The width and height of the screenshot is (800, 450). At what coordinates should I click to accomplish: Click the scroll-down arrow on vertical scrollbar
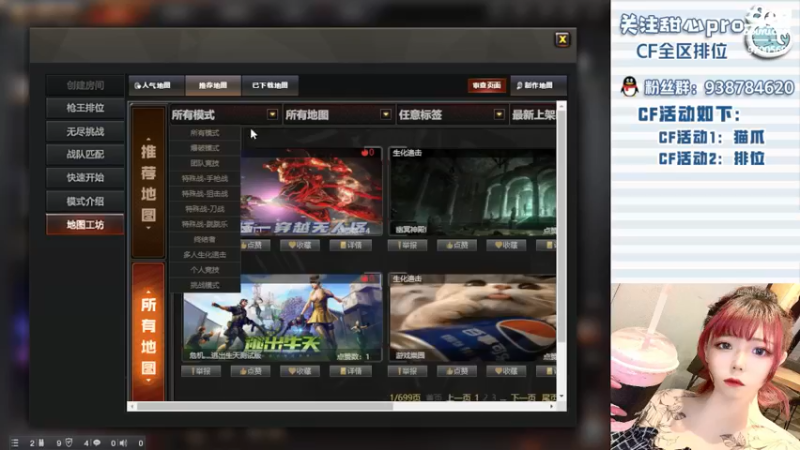[561, 396]
